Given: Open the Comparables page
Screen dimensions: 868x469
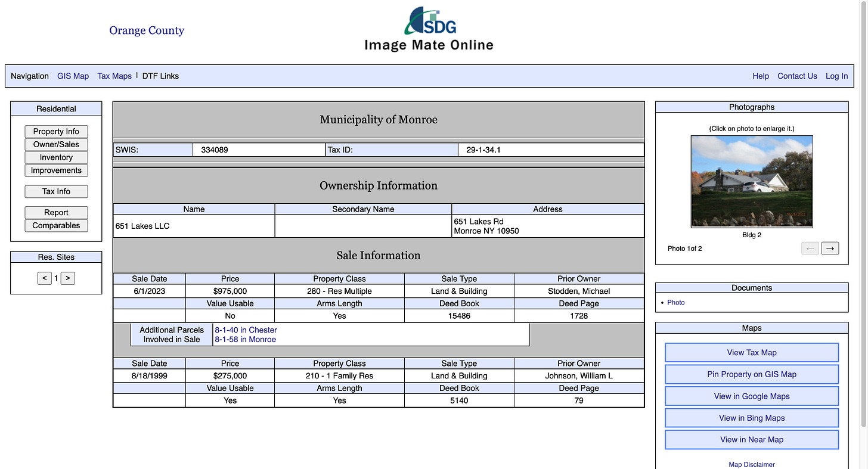Looking at the screenshot, I should click(56, 225).
